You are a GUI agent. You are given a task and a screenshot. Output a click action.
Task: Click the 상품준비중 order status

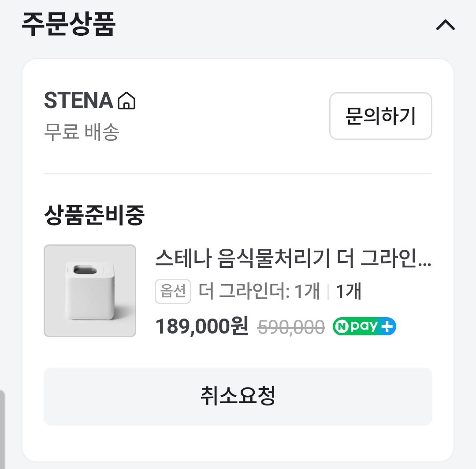94,215
